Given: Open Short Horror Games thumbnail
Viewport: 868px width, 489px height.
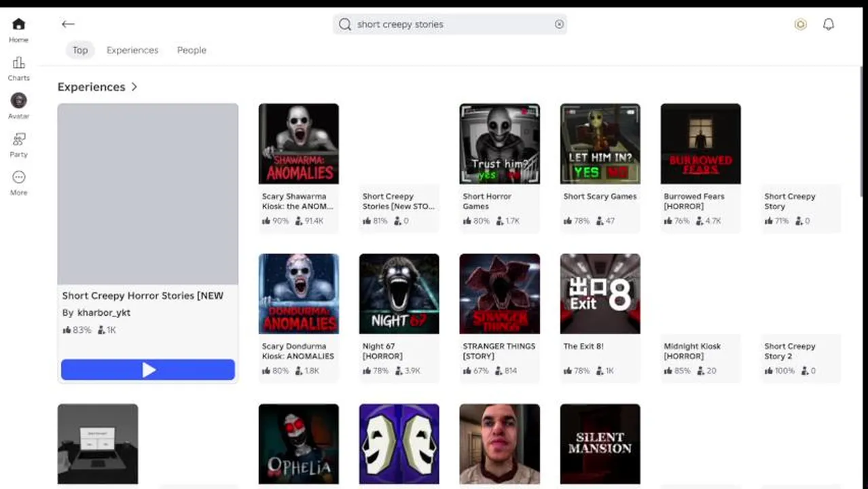Looking at the screenshot, I should pos(500,143).
